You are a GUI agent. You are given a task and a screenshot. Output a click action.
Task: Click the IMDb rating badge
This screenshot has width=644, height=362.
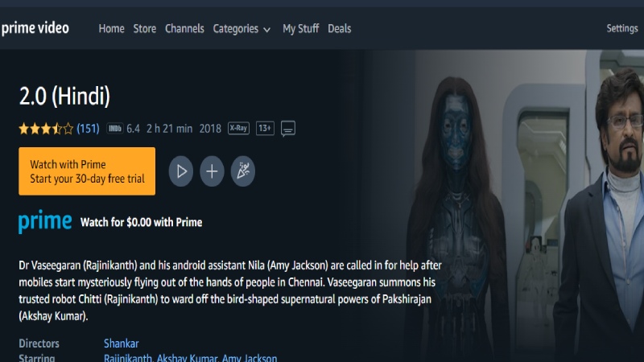(114, 129)
